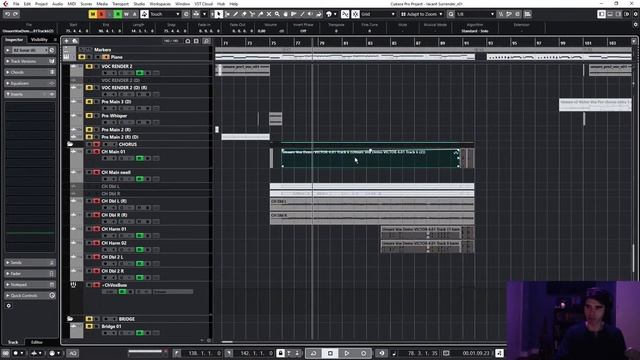Screen dimensions: 640x360
Task: Click the left locator icon beside 138.1.1.0
Action: [176, 353]
